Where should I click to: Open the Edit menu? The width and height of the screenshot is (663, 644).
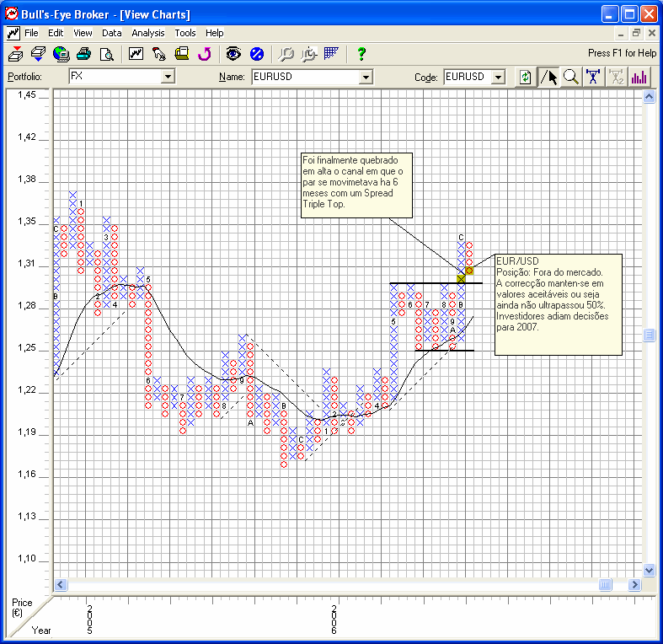56,33
